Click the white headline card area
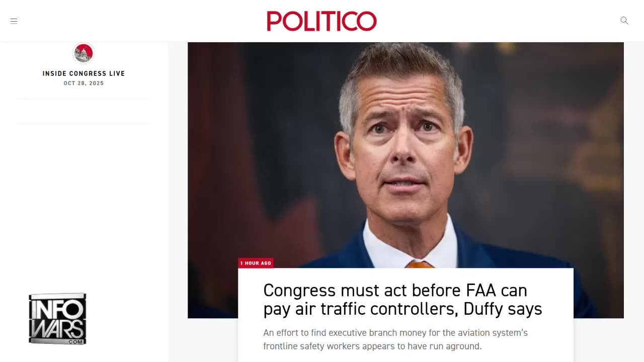Screen dimensions: 644x362 (x=406, y=315)
